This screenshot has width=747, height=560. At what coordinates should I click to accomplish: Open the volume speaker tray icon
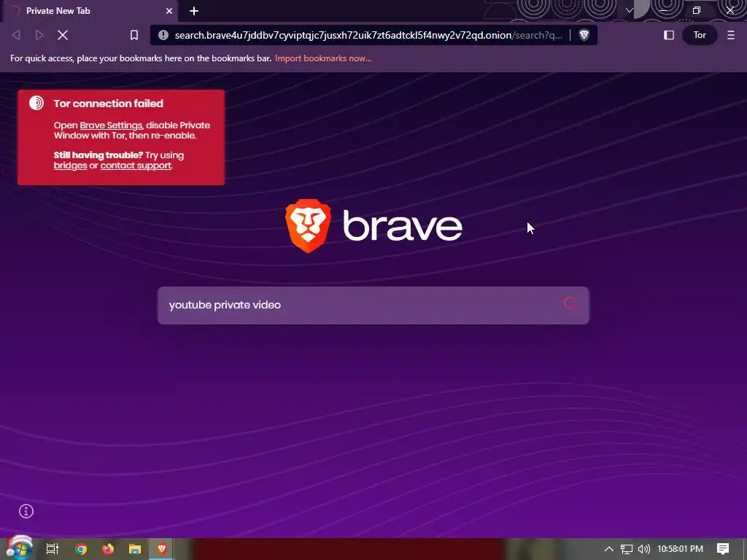click(x=643, y=549)
